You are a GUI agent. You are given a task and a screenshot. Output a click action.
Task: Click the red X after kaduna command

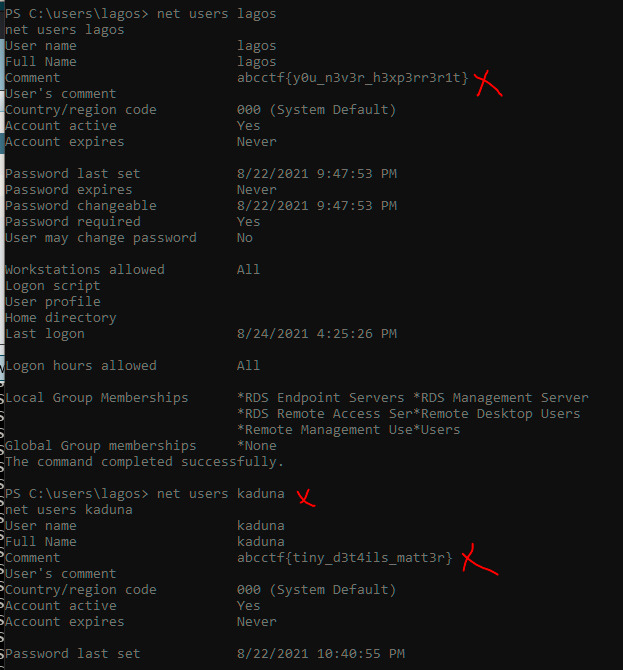click(x=306, y=498)
